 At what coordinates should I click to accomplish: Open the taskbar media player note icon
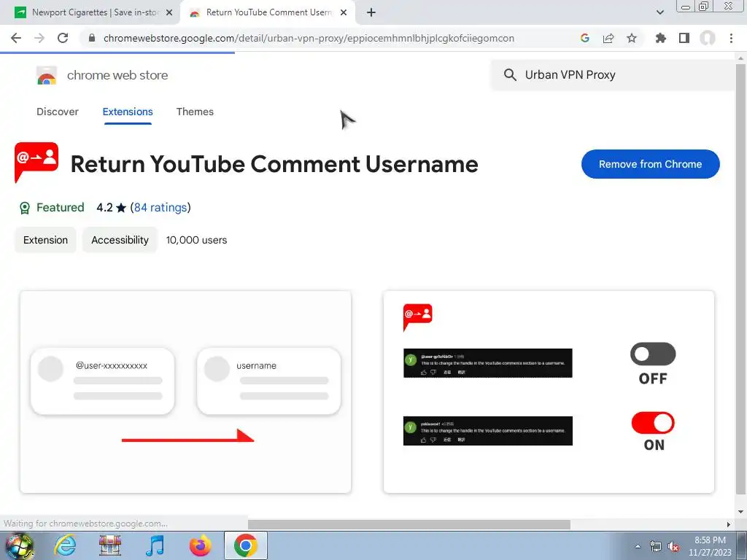[x=155, y=545]
